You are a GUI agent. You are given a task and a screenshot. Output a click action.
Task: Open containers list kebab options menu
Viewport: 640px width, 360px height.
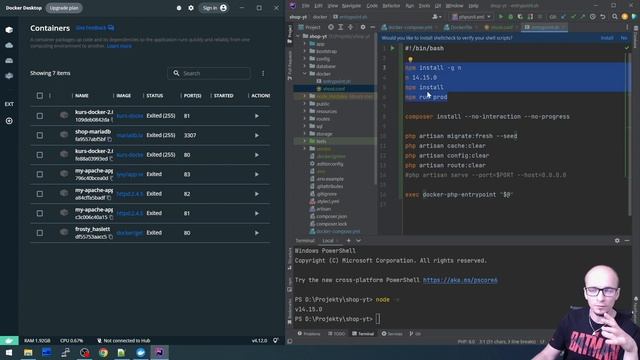tap(263, 73)
